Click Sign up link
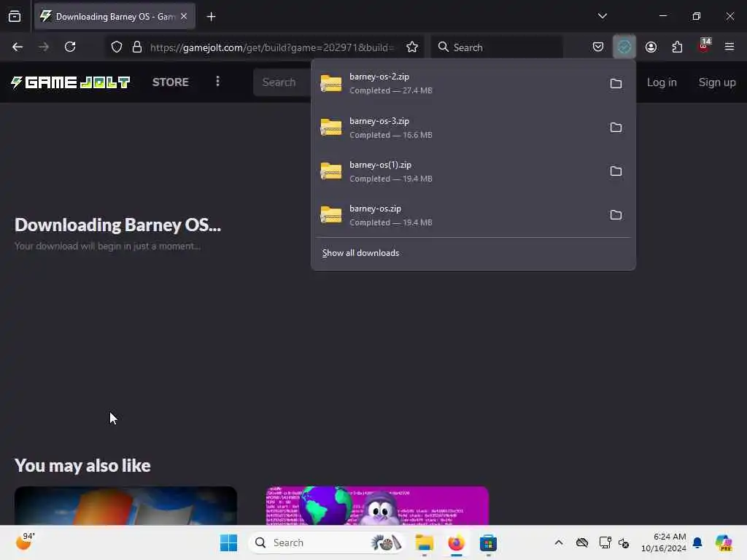Screen dimensions: 747x560 pyautogui.click(x=716, y=82)
